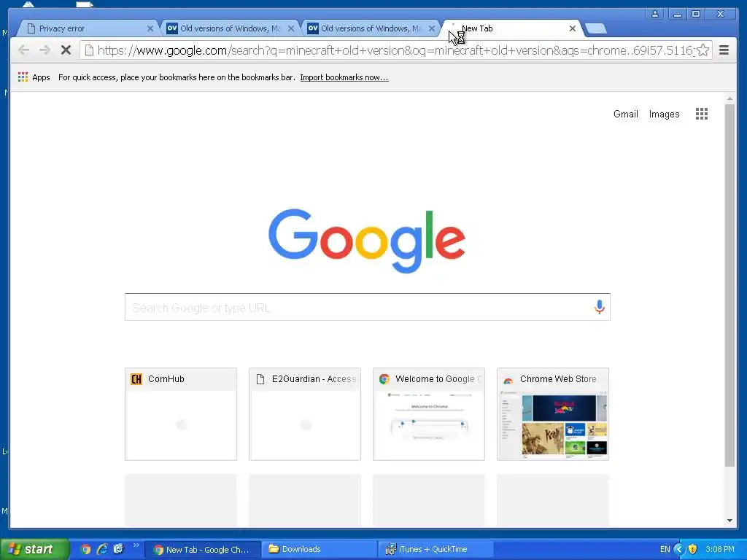Start voice search with the microphone icon
Image resolution: width=747 pixels, height=560 pixels.
(600, 307)
